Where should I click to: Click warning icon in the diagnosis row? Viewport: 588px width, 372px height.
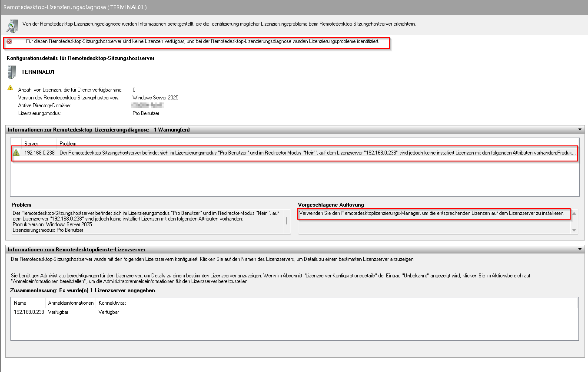click(x=16, y=153)
